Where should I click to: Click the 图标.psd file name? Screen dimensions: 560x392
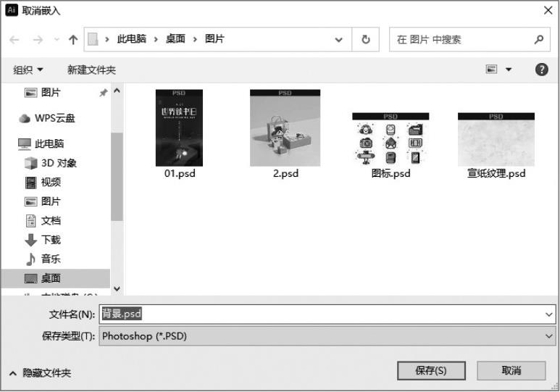[x=390, y=173]
